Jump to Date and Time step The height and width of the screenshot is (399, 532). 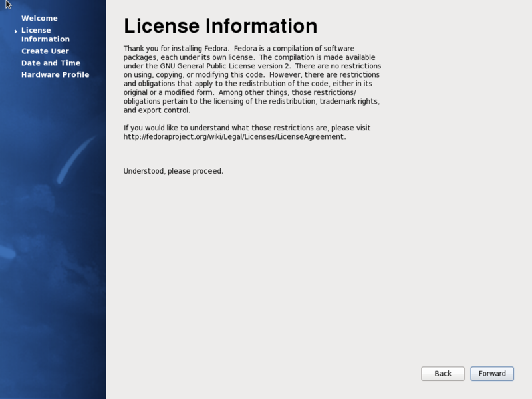pos(51,63)
